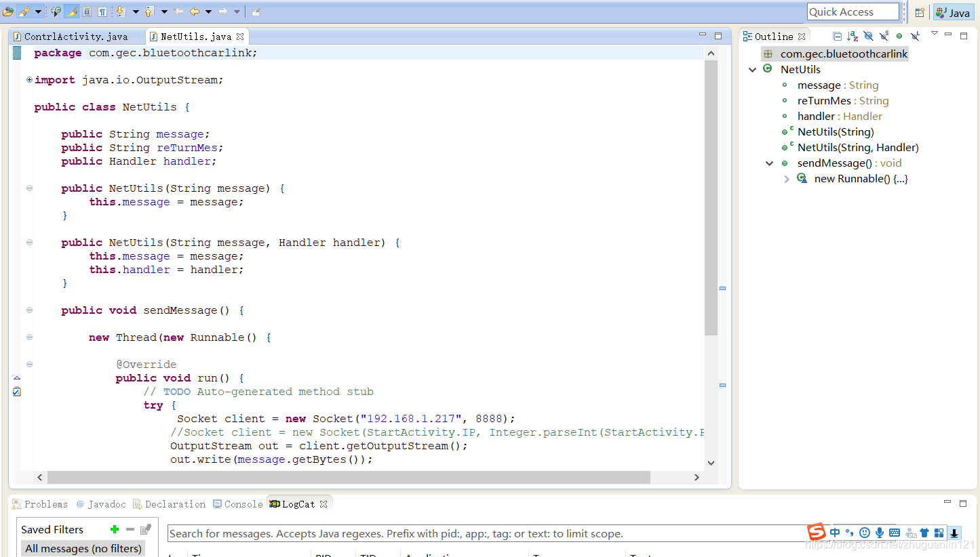980x557 pixels.
Task: Expand the folded import section
Action: pyautogui.click(x=29, y=80)
